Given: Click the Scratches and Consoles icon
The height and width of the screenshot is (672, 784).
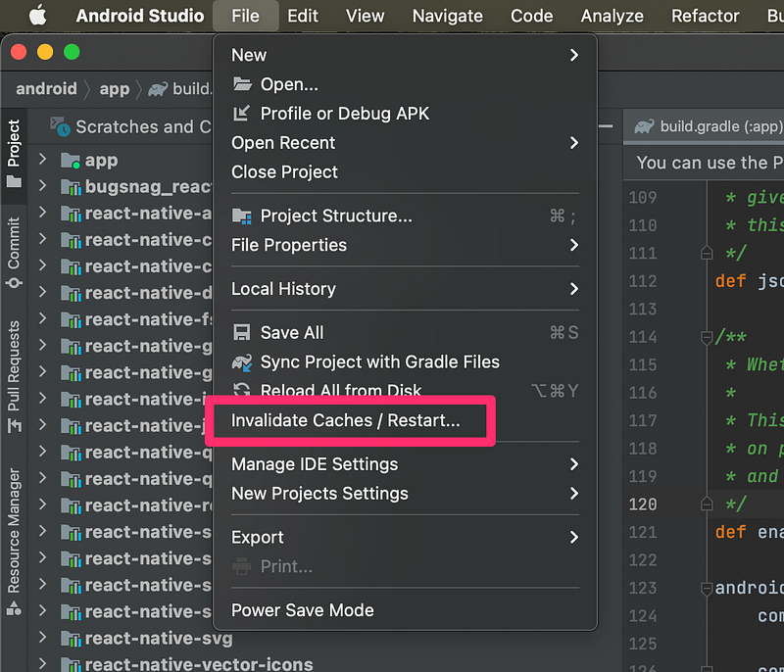Looking at the screenshot, I should pyautogui.click(x=61, y=127).
